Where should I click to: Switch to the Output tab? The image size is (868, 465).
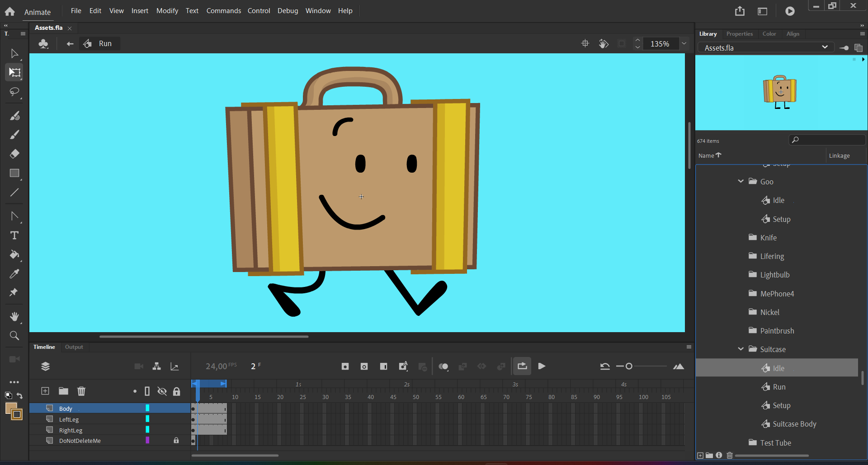[x=74, y=347]
